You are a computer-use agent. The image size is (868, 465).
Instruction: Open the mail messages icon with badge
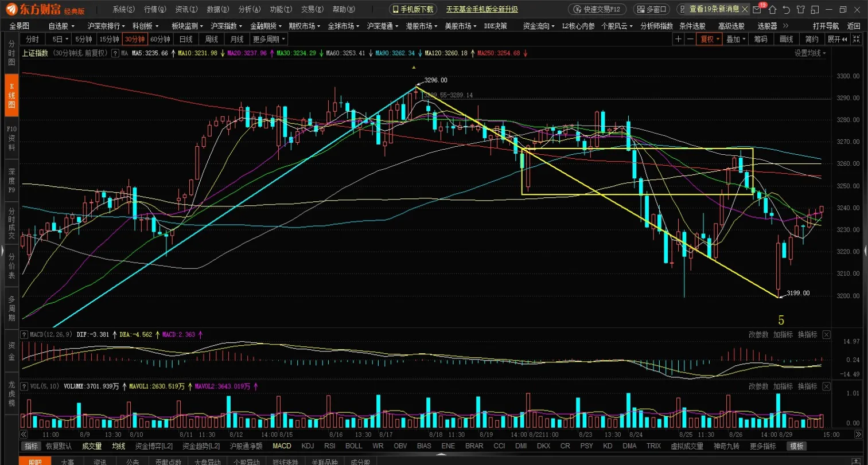758,9
